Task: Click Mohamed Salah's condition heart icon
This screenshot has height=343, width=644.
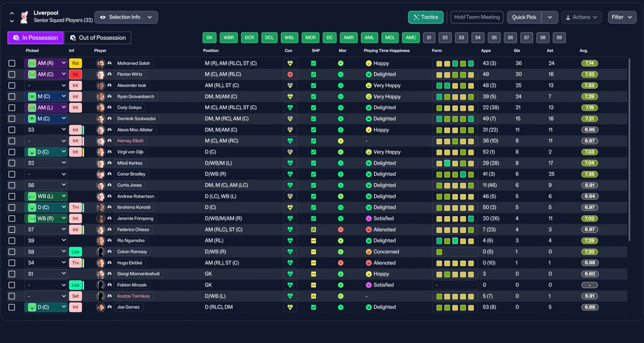Action: (x=290, y=63)
